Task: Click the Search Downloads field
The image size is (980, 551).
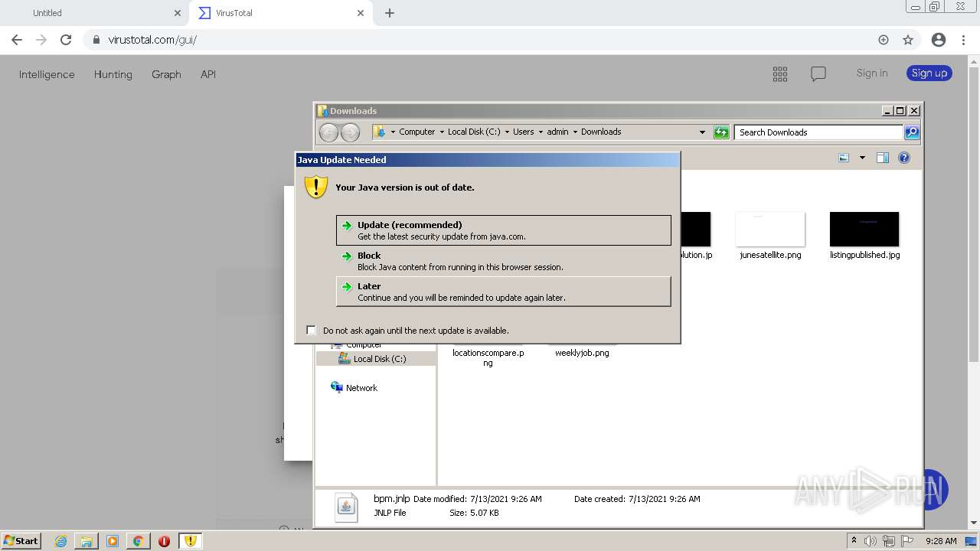Action: [x=818, y=132]
